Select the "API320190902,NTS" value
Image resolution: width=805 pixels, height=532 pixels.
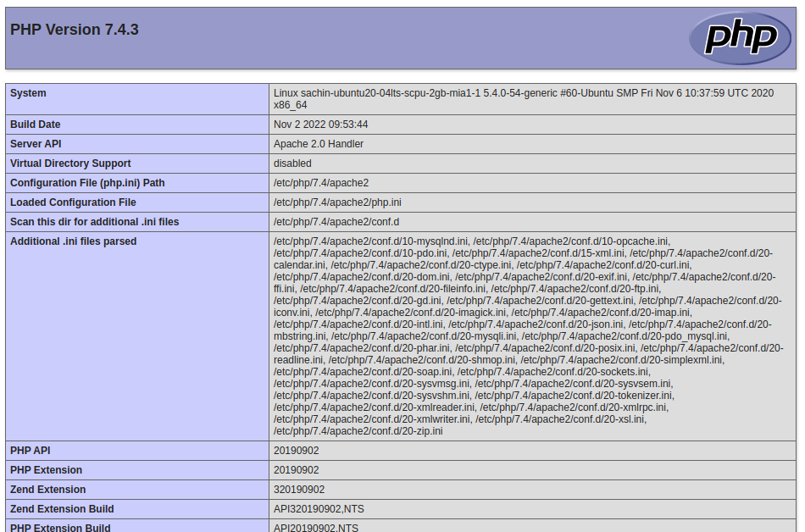click(x=319, y=509)
